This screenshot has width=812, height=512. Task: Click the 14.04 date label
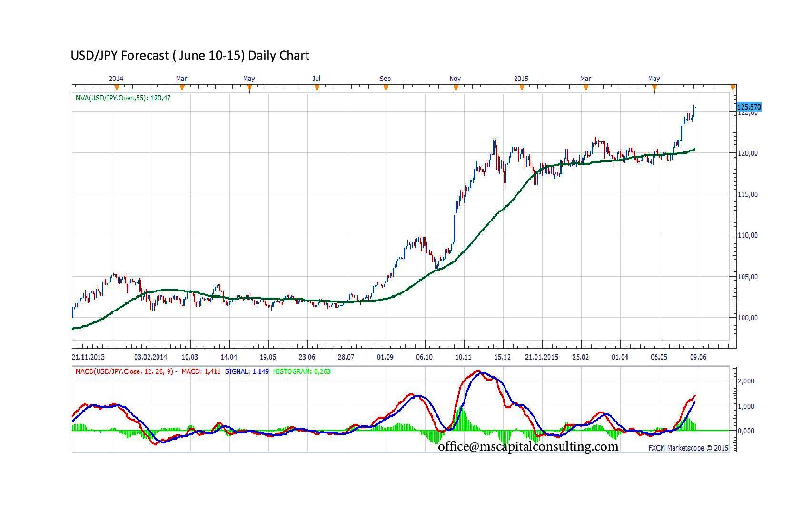point(229,357)
